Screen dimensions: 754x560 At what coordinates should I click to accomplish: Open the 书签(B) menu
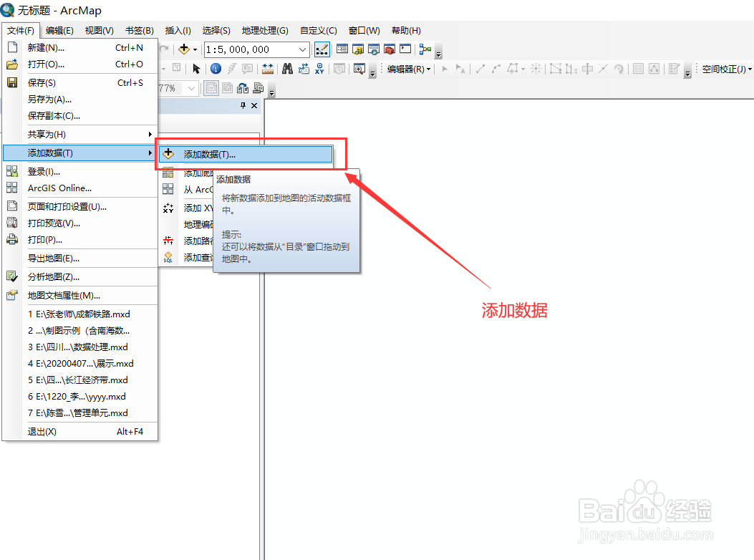140,31
